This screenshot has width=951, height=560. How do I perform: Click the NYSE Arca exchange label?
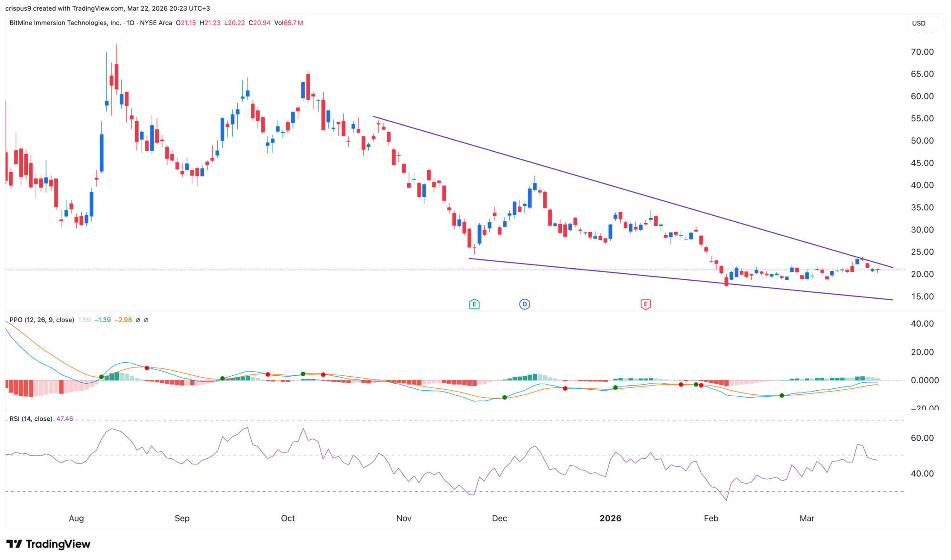(156, 23)
